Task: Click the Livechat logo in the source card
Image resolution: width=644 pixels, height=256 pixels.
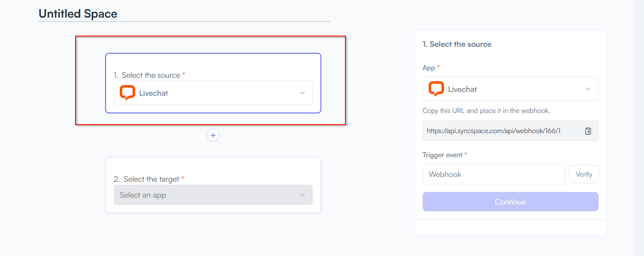Action: (x=127, y=93)
